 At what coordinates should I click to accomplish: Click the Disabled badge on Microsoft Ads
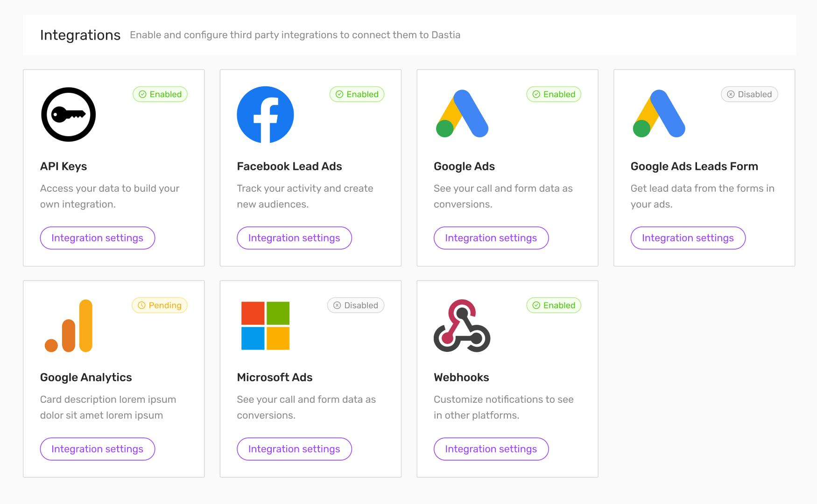[356, 305]
